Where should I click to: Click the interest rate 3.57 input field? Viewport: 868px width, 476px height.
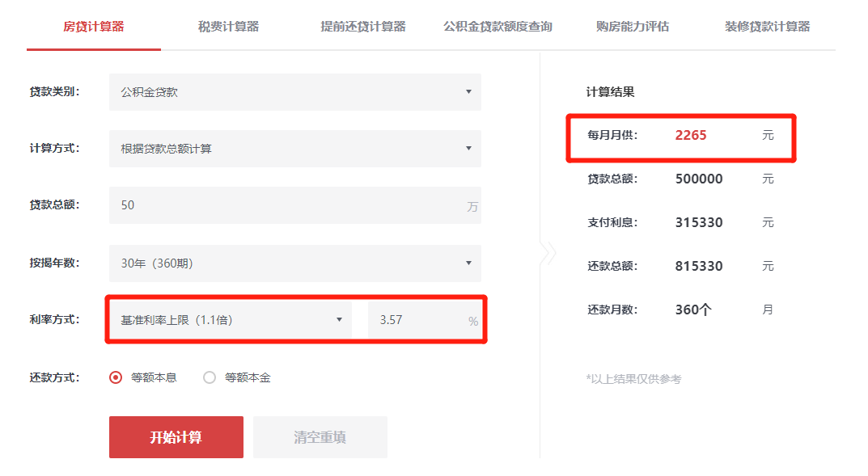click(415, 320)
